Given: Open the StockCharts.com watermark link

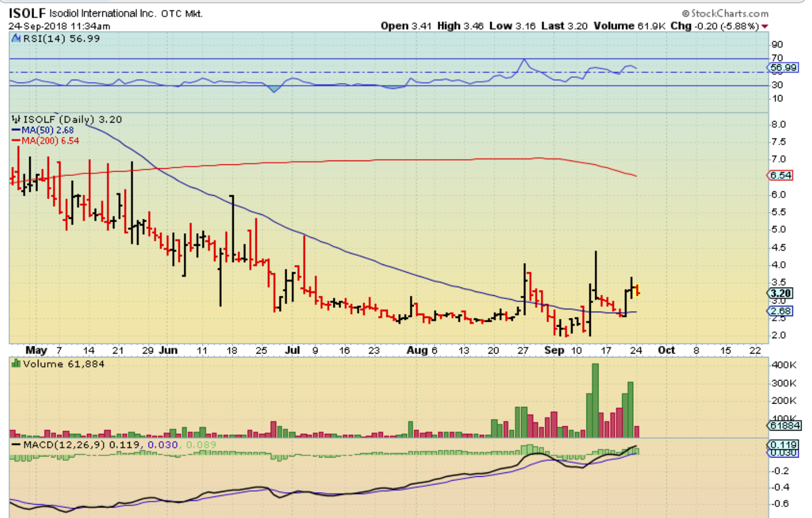Looking at the screenshot, I should tap(729, 13).
